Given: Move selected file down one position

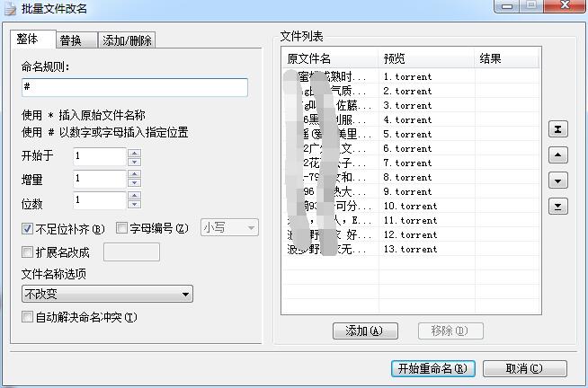Looking at the screenshot, I should click(557, 181).
